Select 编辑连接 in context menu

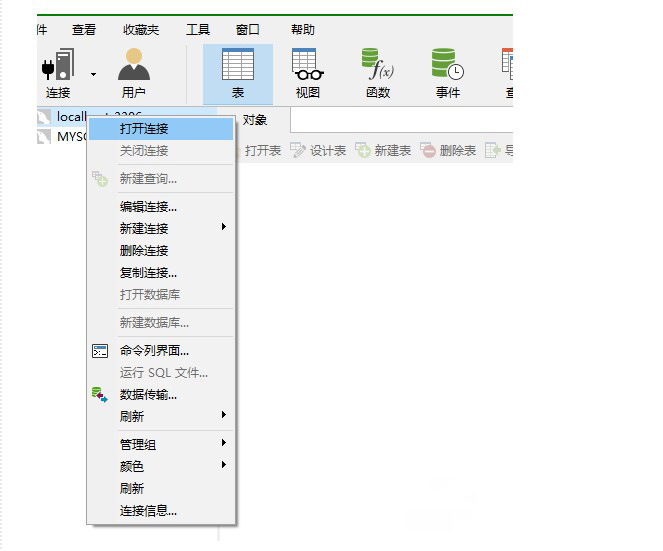148,207
